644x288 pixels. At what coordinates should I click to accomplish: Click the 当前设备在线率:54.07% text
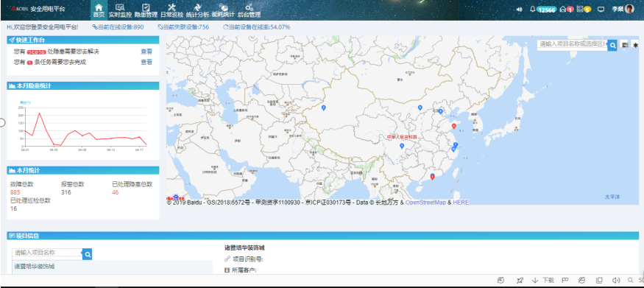pyautogui.click(x=256, y=27)
